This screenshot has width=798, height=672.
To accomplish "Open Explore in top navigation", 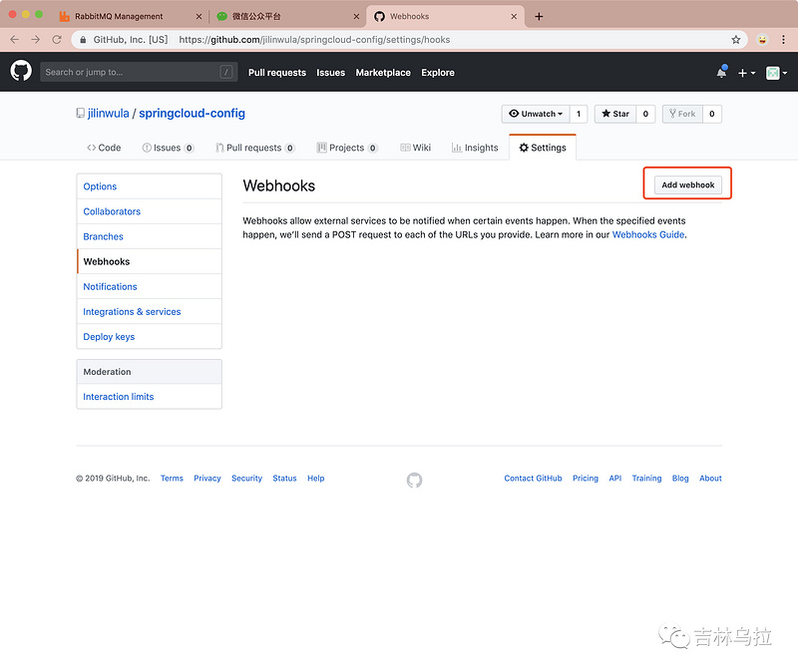I will tap(438, 72).
